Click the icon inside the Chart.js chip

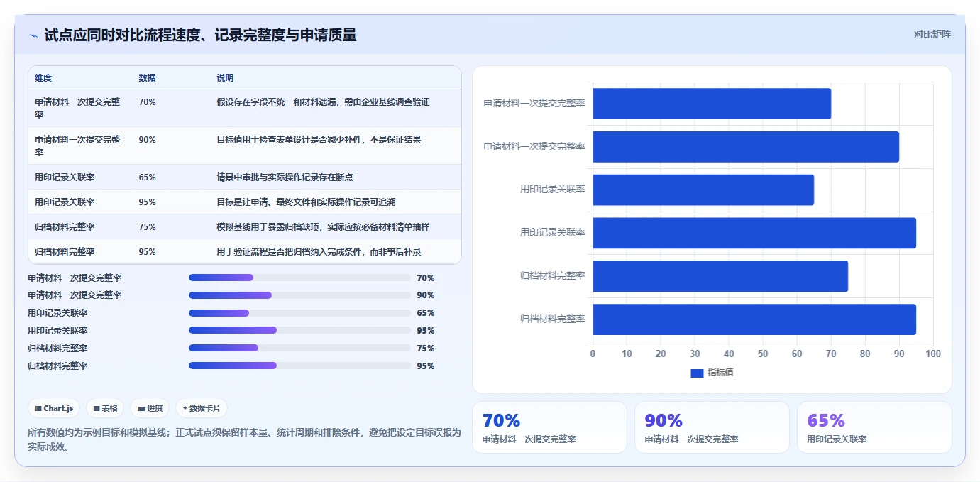pyautogui.click(x=38, y=408)
